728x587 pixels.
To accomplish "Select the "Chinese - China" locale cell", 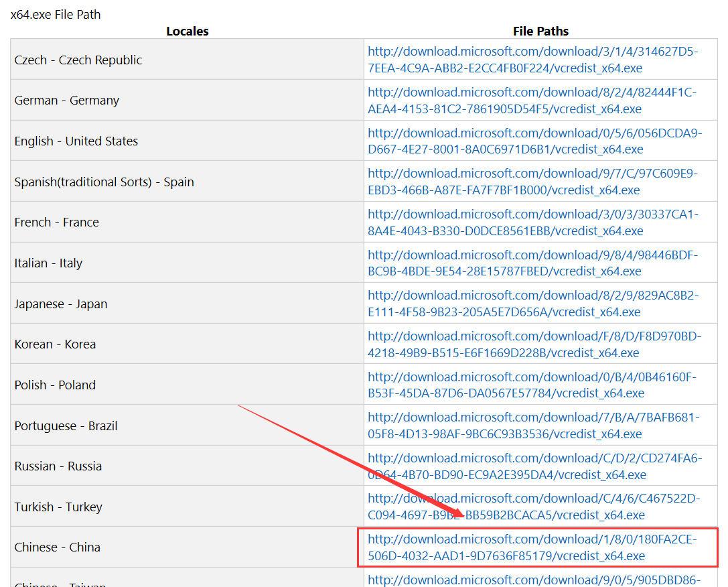I will point(58,547).
